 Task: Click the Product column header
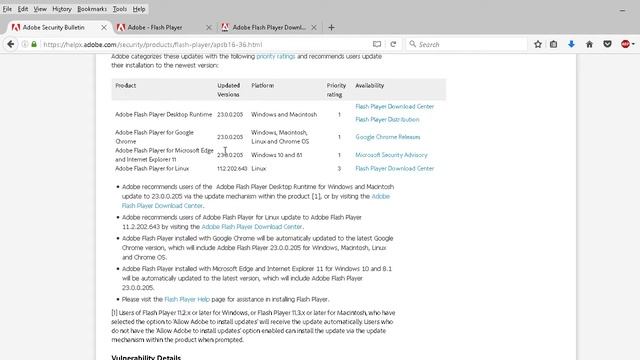(125, 86)
